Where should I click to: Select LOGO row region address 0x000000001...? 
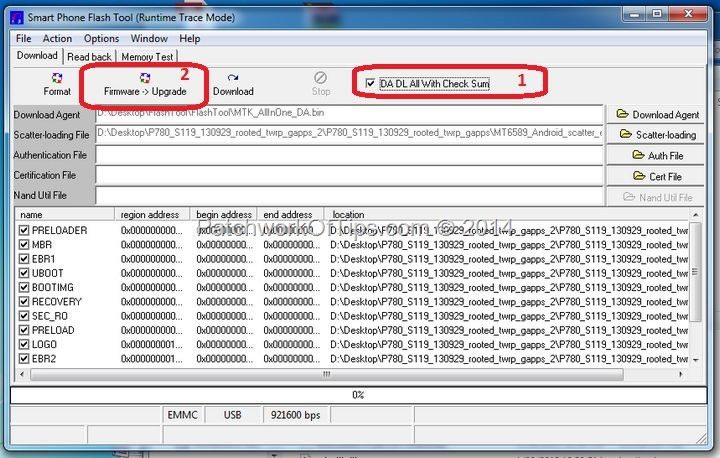coord(152,345)
